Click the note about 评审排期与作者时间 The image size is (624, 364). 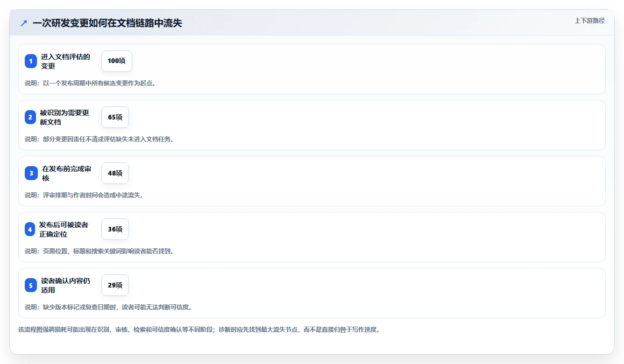tap(84, 195)
